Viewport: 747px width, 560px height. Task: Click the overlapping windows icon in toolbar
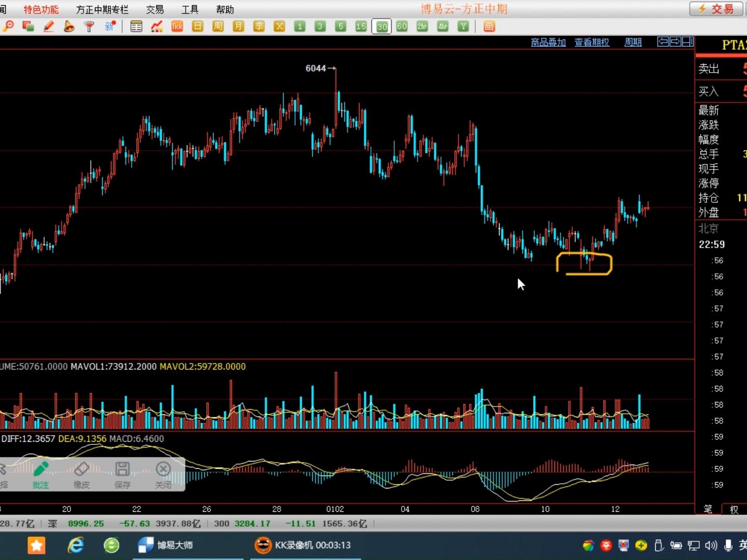[29, 26]
